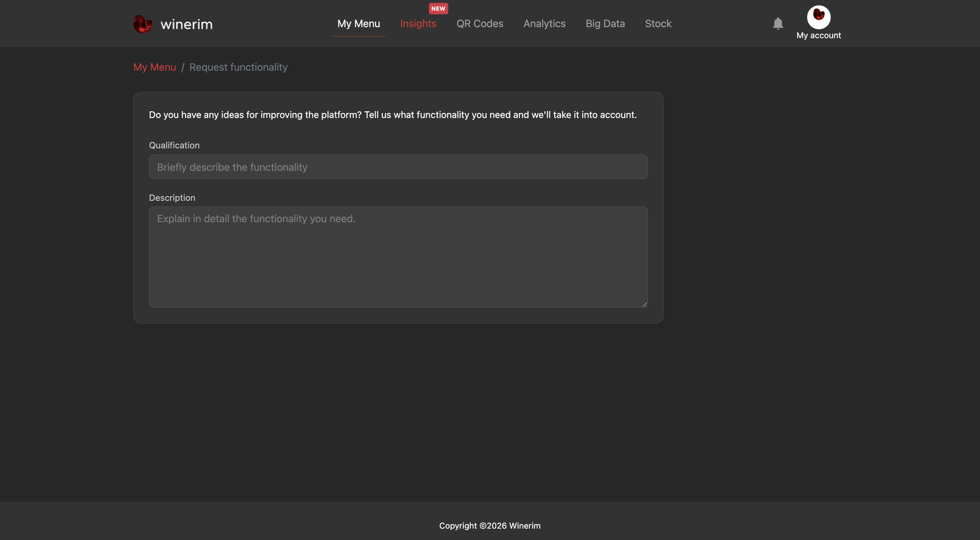
Task: Click the Request functionality breadcrumb text
Action: [x=238, y=67]
